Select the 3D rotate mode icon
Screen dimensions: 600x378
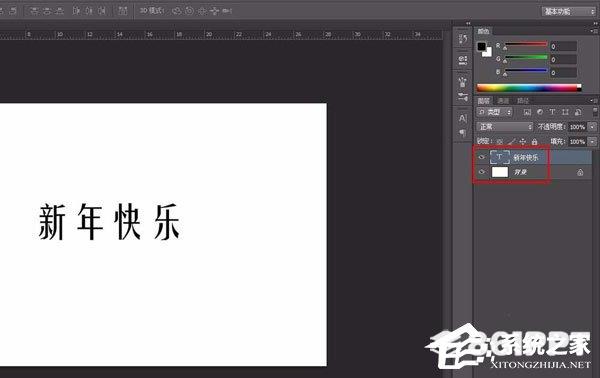[x=176, y=11]
